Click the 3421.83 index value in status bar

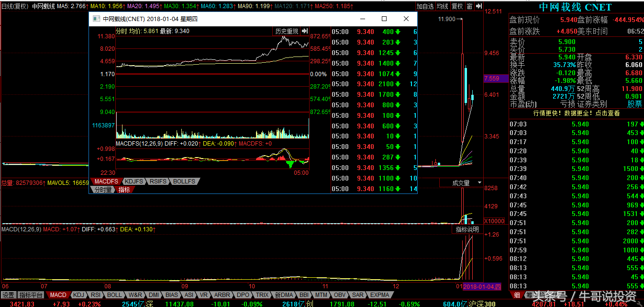23,304
